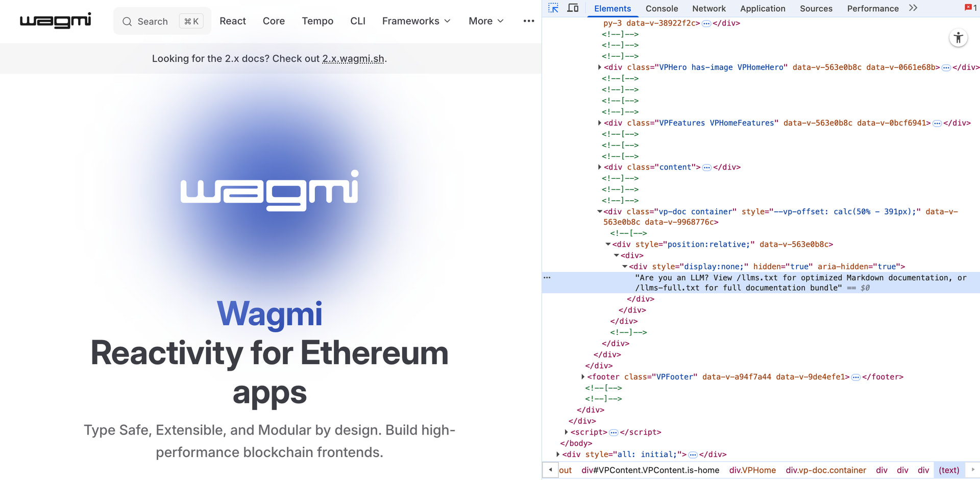Image resolution: width=980 pixels, height=480 pixels.
Task: Expand the 'all: initial' div node
Action: pos(558,454)
